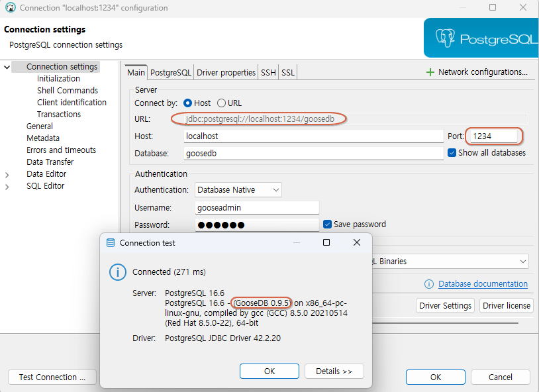Select the URL connect-by radio button

(x=221, y=103)
